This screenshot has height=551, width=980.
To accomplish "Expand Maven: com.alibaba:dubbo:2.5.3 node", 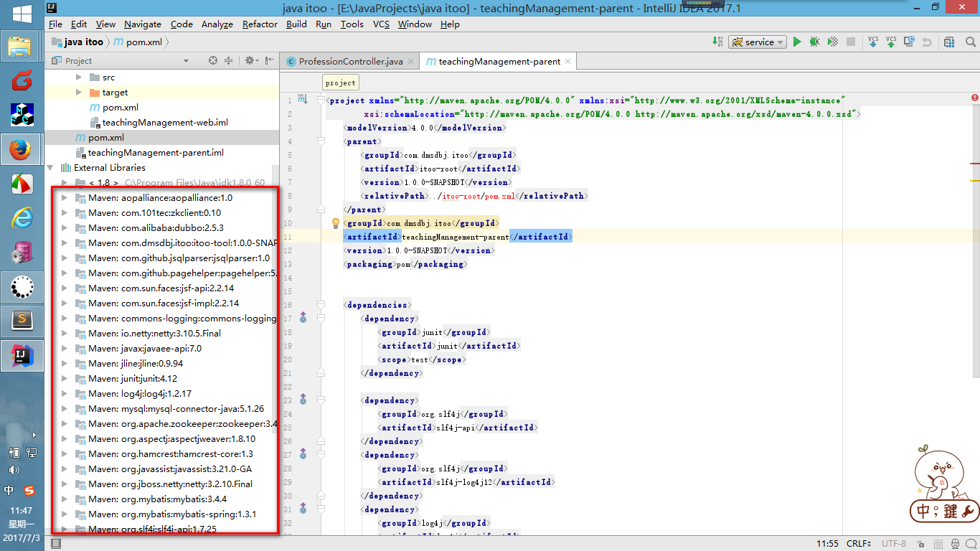I will (65, 227).
